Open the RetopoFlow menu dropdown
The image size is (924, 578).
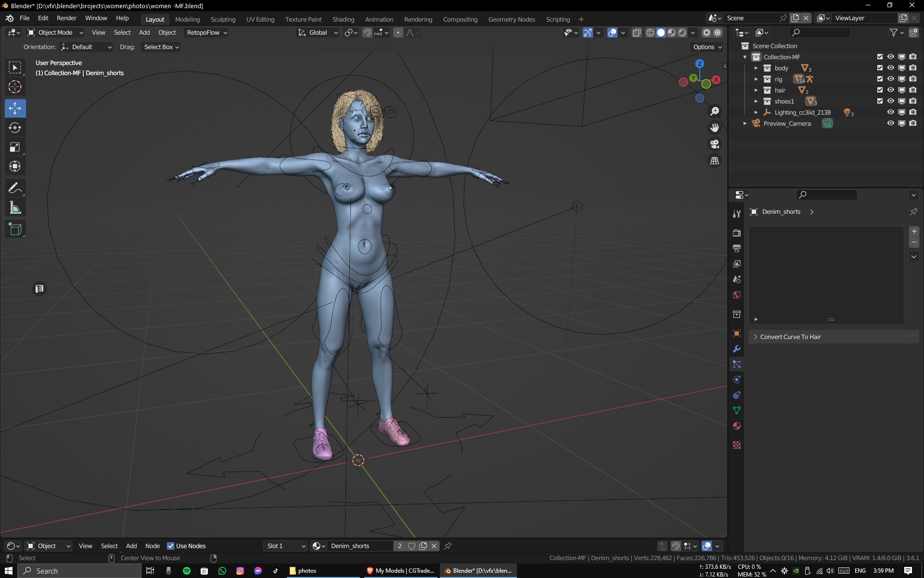tap(206, 33)
